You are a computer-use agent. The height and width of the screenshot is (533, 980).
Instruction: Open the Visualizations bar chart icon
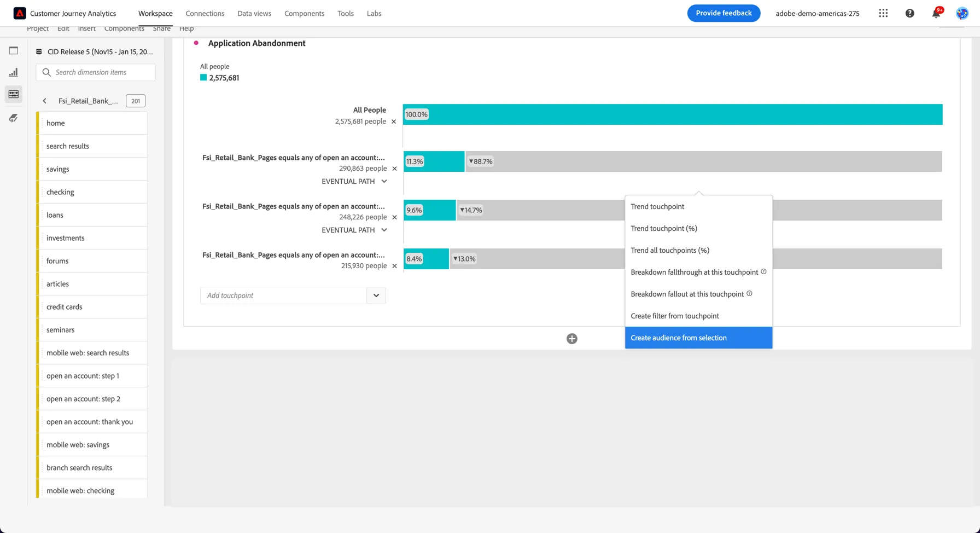pos(14,72)
